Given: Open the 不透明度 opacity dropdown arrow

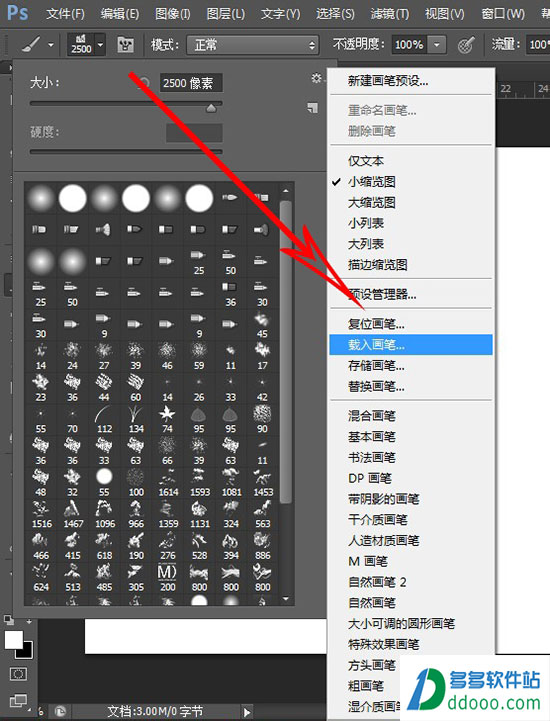Looking at the screenshot, I should click(437, 45).
